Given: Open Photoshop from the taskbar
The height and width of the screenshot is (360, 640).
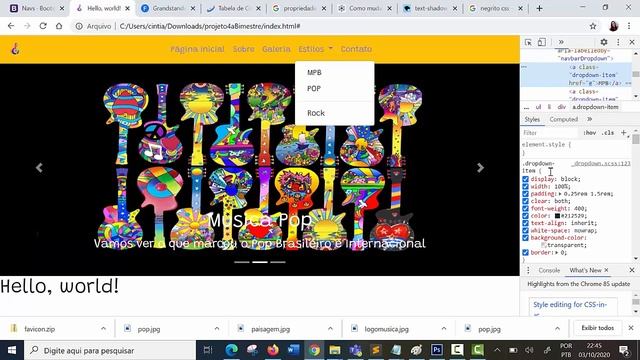Looking at the screenshot, I should click(437, 350).
